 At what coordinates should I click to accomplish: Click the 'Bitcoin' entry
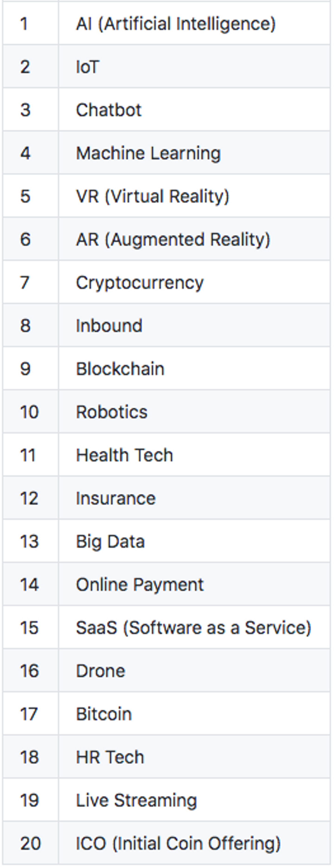pos(103,714)
